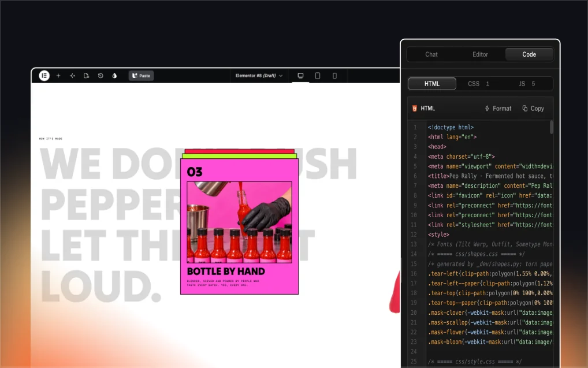The height and width of the screenshot is (368, 588).
Task: Click the '.tear-left{clip-path' code line
Action: 490,273
